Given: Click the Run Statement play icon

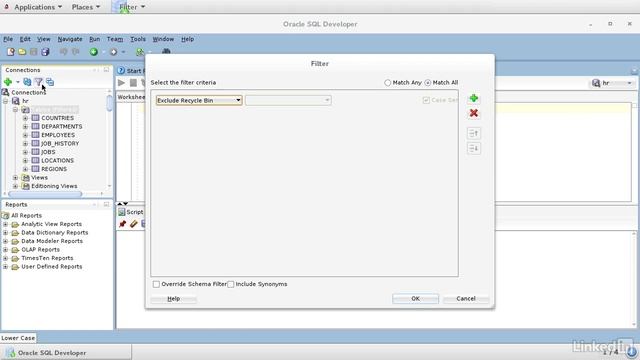Looking at the screenshot, I should [x=122, y=83].
